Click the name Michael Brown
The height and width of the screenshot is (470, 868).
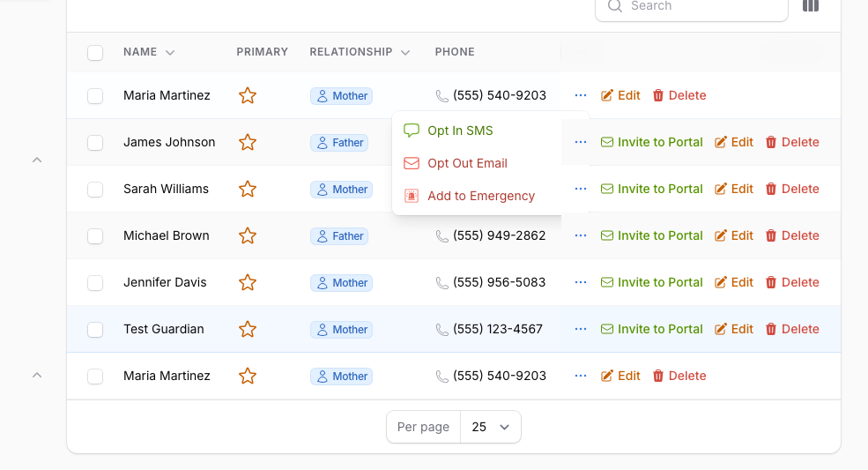click(166, 235)
